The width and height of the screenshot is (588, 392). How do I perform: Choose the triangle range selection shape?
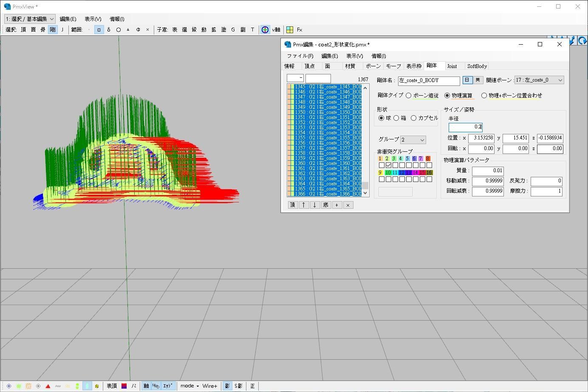[128, 30]
